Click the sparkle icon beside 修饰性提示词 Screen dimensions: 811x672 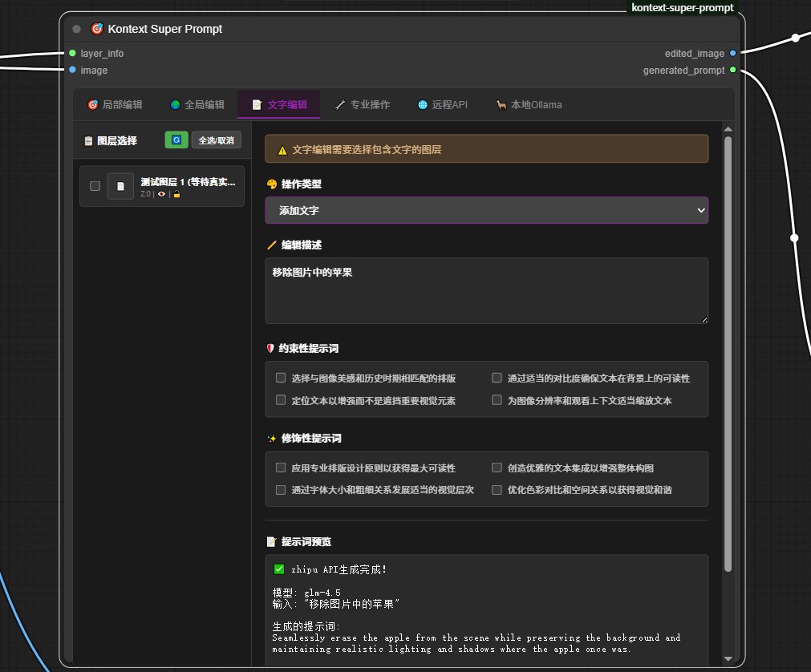tap(272, 439)
